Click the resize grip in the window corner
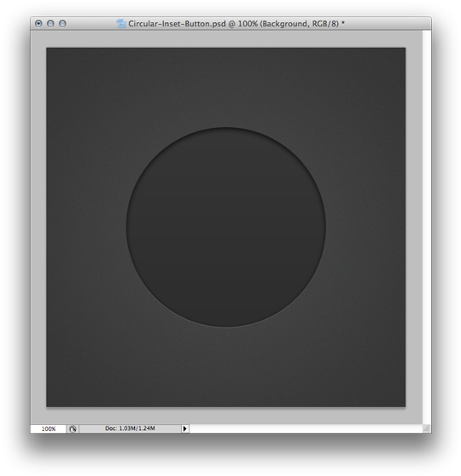The width and height of the screenshot is (461, 476). coord(427,428)
